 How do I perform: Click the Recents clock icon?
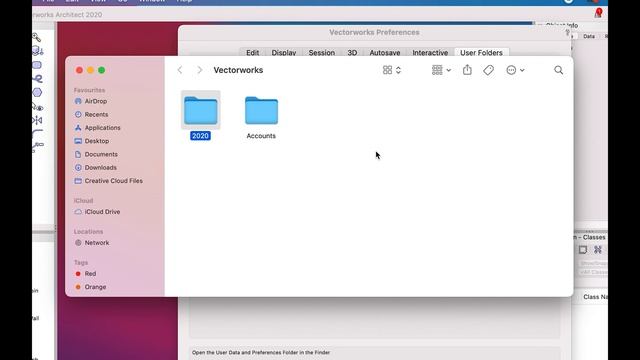[x=78, y=115]
